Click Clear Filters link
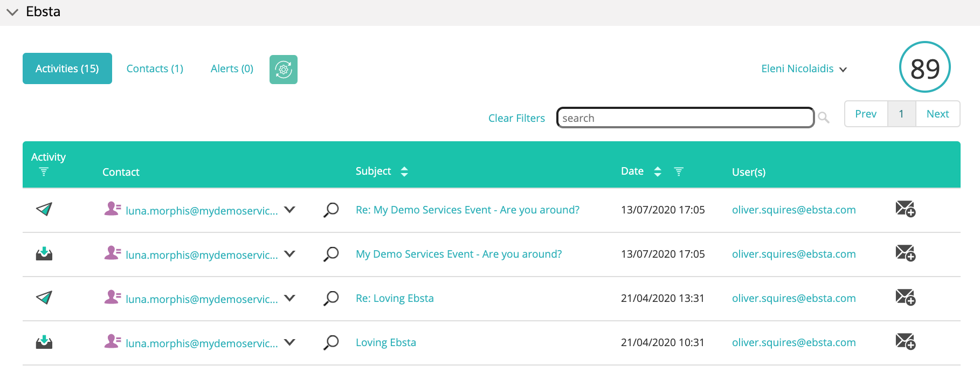 516,118
